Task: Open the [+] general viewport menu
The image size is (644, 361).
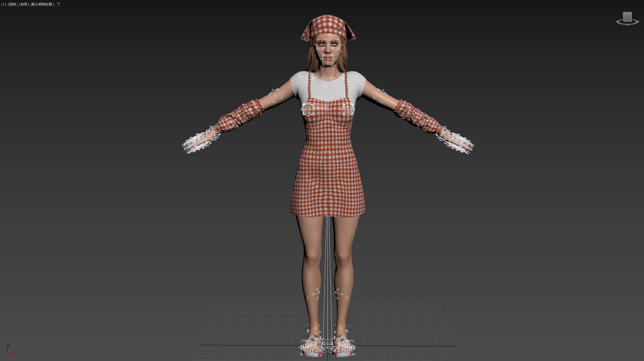Action: 4,4
